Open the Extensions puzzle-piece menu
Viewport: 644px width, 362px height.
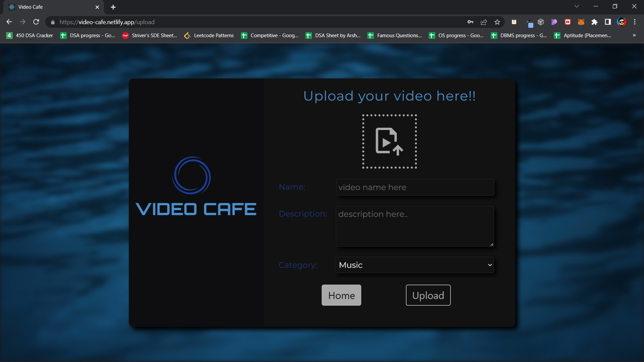tap(594, 22)
